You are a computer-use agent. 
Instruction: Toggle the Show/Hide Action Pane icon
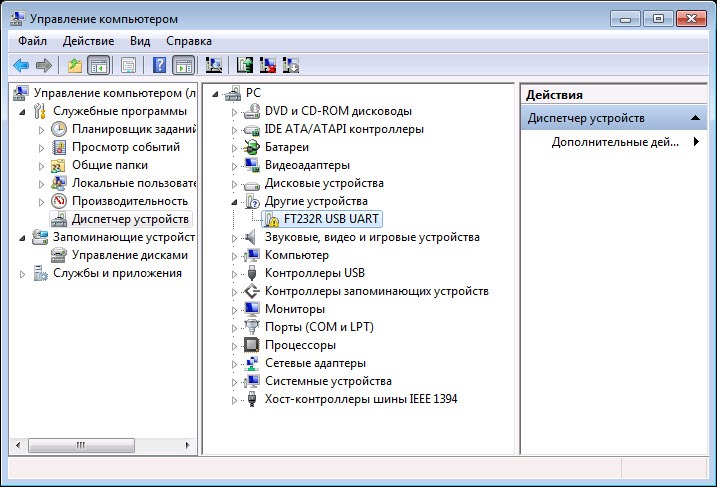tap(184, 65)
